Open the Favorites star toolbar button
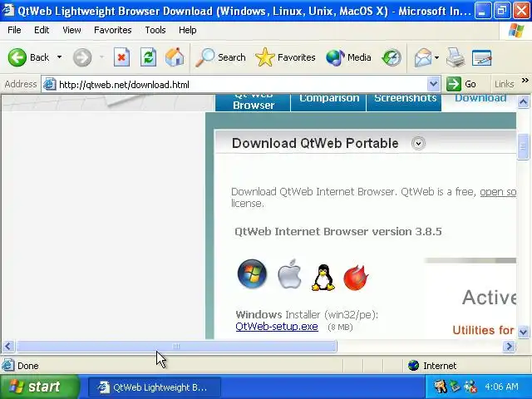 click(285, 57)
